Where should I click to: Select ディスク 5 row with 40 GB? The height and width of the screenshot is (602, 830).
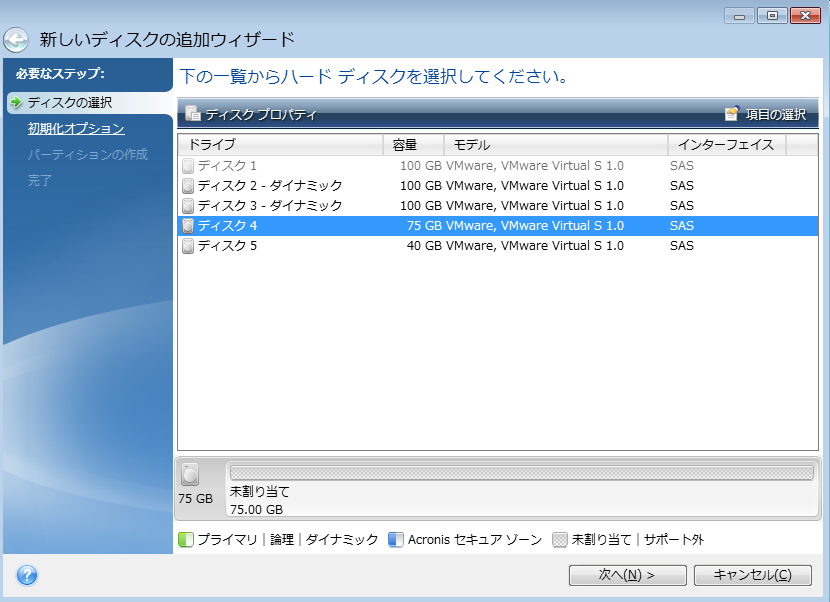[x=400, y=246]
